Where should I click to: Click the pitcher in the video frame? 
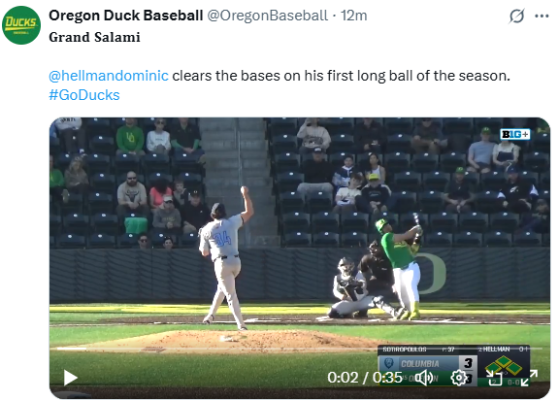point(227,257)
